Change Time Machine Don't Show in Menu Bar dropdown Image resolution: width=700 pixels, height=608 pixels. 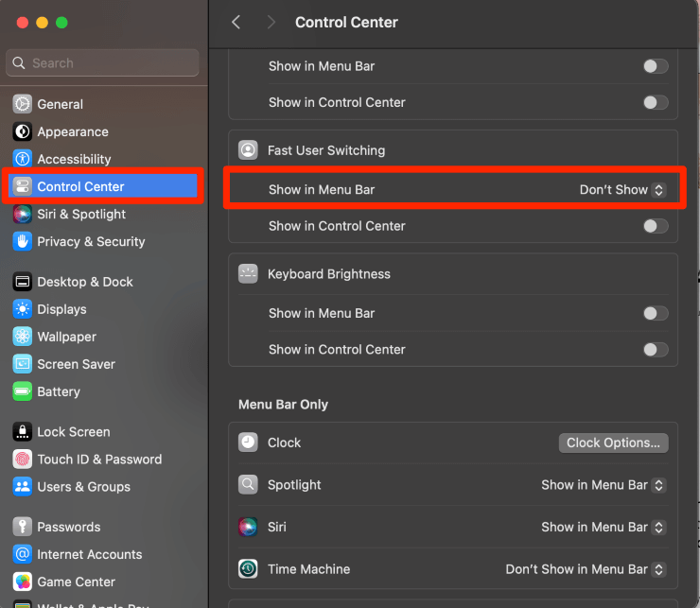586,569
